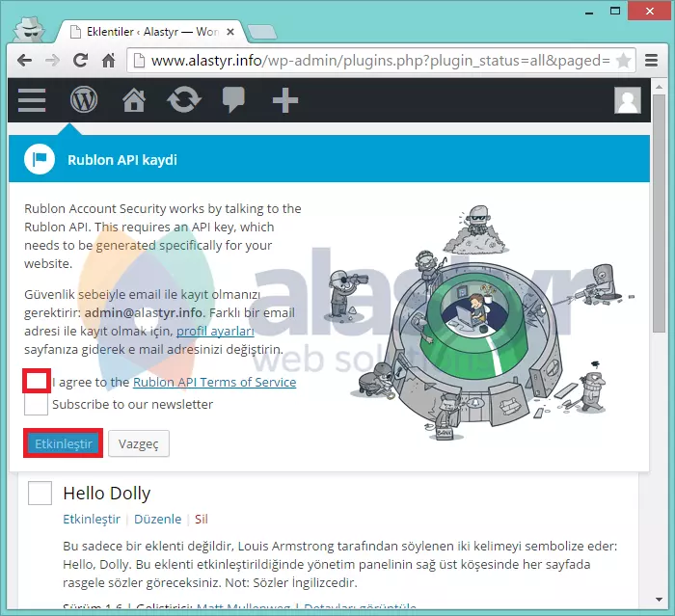Viewport: 675px width, 616px height.
Task: Open updates via the circular arrows icon
Action: (184, 100)
